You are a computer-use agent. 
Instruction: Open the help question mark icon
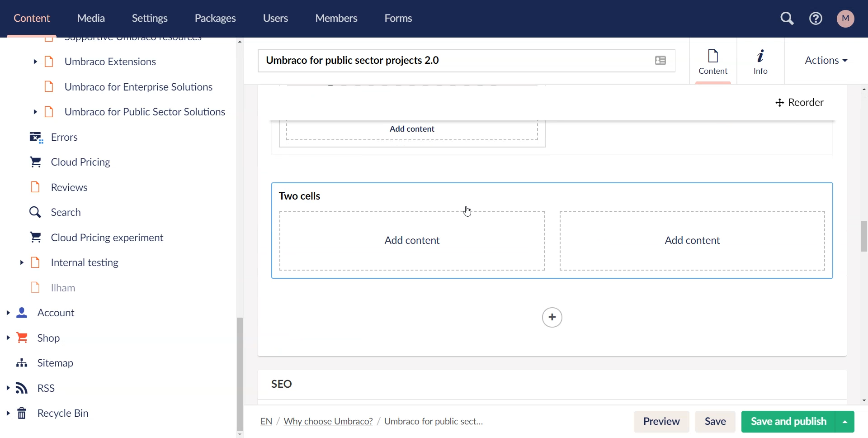(816, 19)
